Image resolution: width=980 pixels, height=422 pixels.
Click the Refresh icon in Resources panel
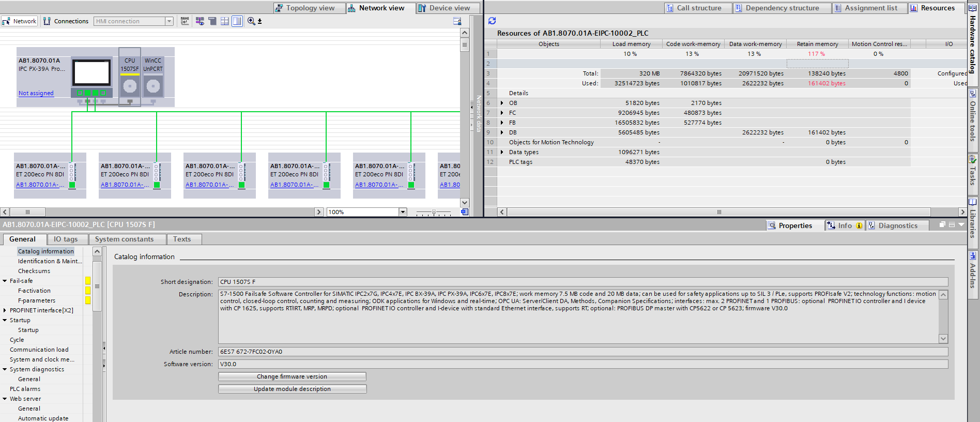pos(492,21)
